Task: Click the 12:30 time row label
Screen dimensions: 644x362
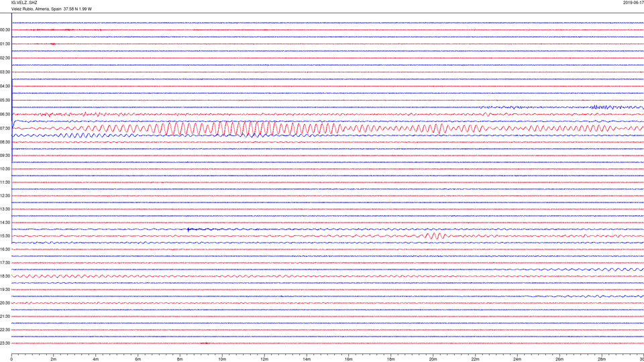Action: 5,196
